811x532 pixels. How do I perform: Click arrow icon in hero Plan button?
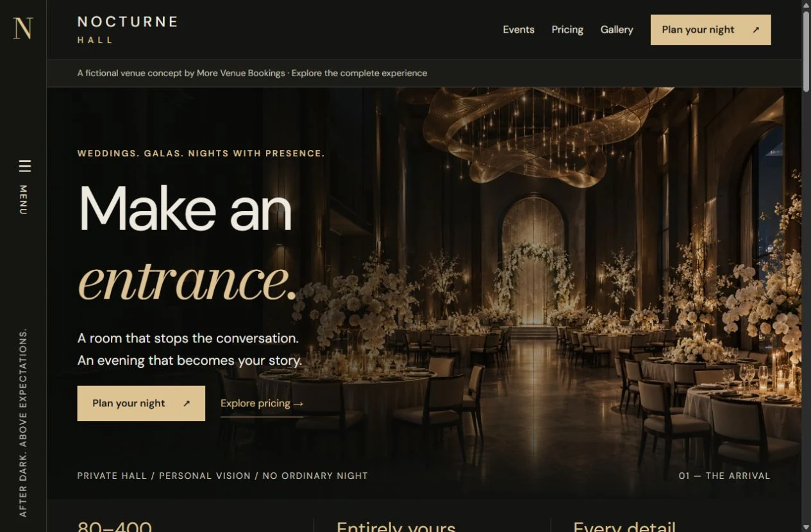187,403
